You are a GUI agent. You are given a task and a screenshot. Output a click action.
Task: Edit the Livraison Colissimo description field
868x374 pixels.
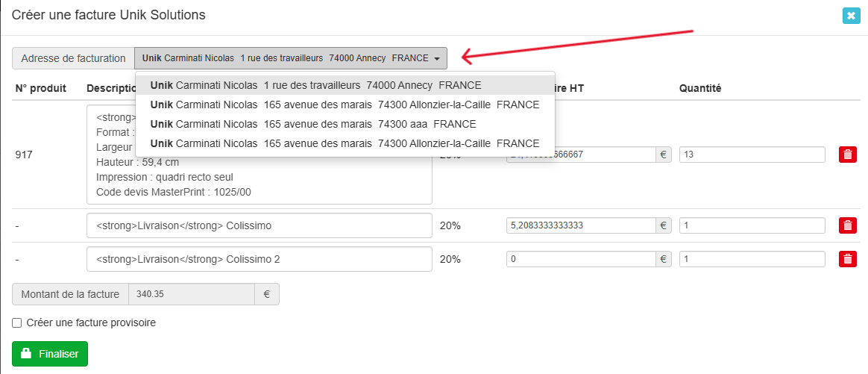(x=259, y=225)
